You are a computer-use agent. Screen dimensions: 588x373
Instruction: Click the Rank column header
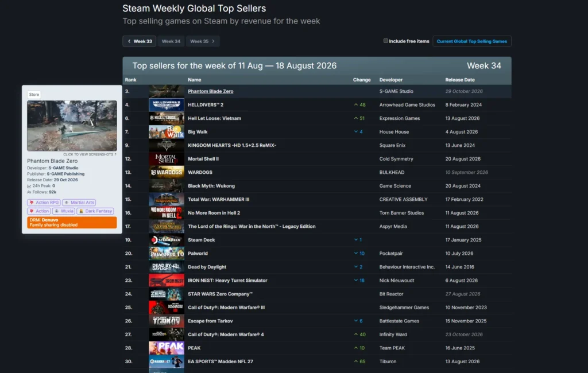point(130,80)
